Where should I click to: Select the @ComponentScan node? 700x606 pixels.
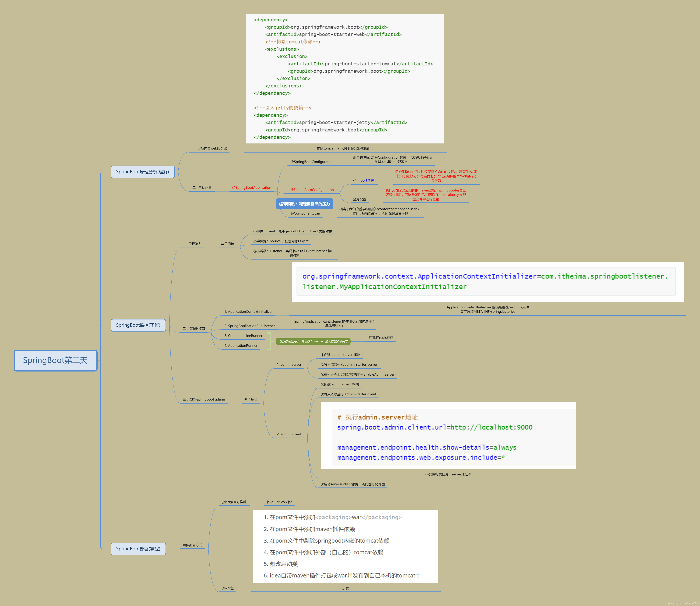tap(305, 213)
